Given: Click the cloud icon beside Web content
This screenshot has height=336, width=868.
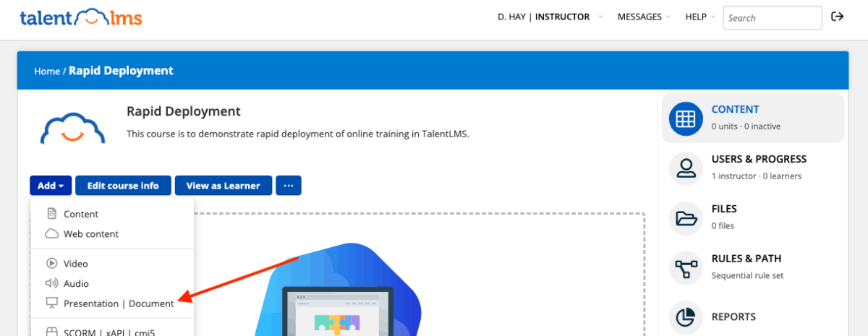Looking at the screenshot, I should (x=51, y=234).
